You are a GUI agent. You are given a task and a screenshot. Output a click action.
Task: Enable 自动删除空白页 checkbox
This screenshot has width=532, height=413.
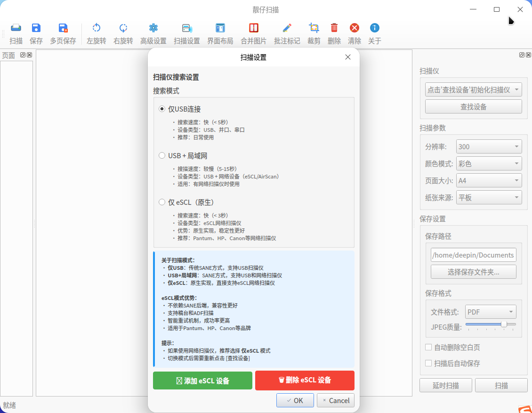click(428, 347)
